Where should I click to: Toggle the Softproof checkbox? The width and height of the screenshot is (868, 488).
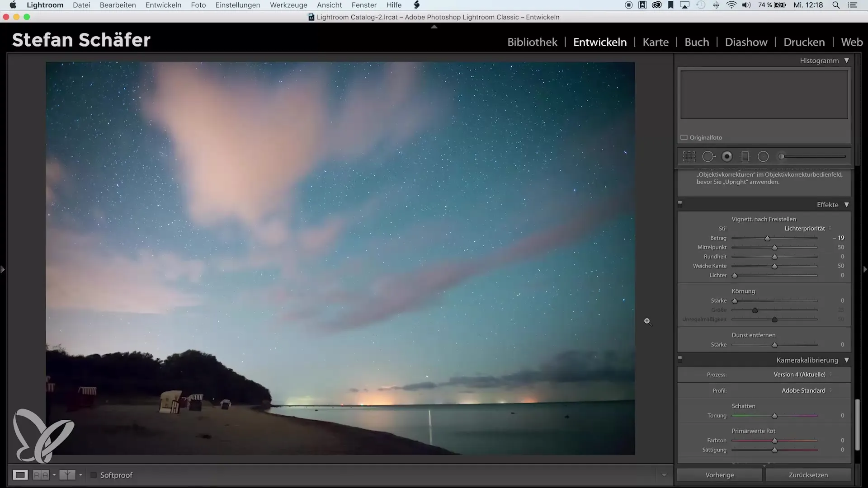[94, 475]
